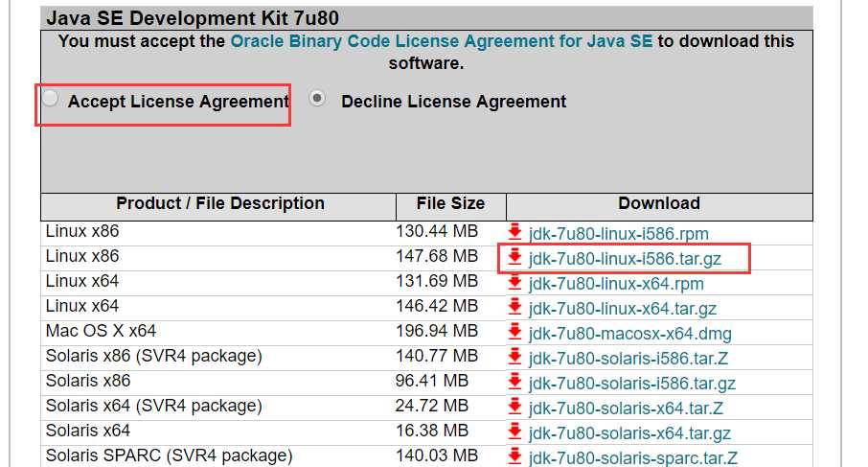This screenshot has width=868, height=467.
Task: Click the 131.69 MB file size cell
Action: (x=436, y=281)
